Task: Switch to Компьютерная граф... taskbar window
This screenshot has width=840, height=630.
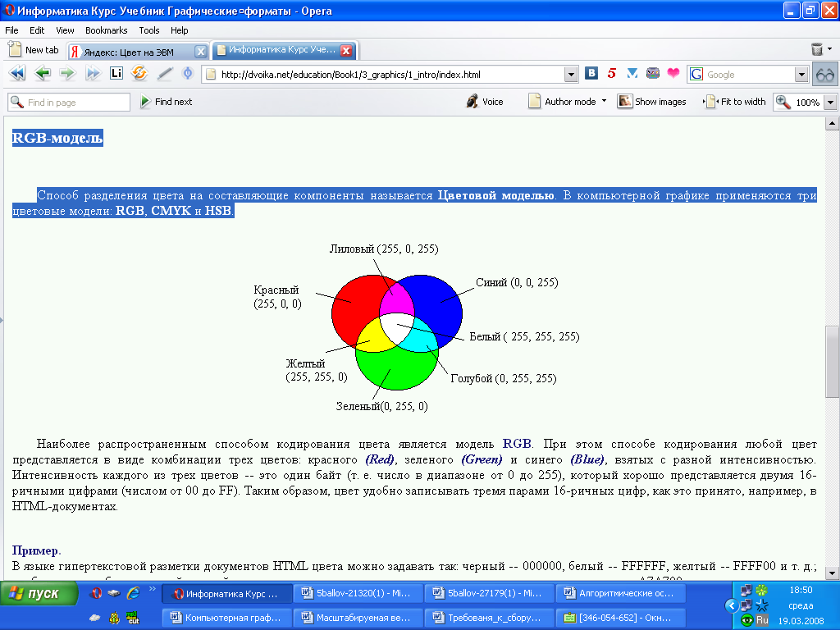Action: (x=226, y=618)
